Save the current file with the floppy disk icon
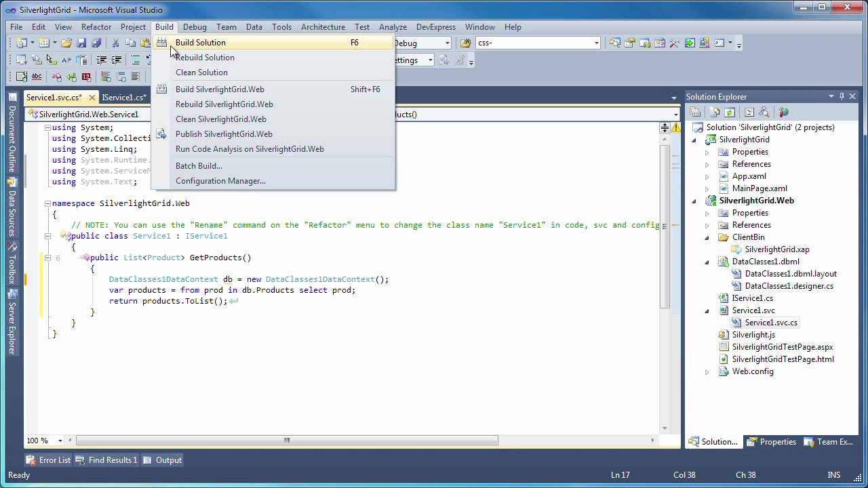Viewport: 868px width, 488px height. [81, 43]
